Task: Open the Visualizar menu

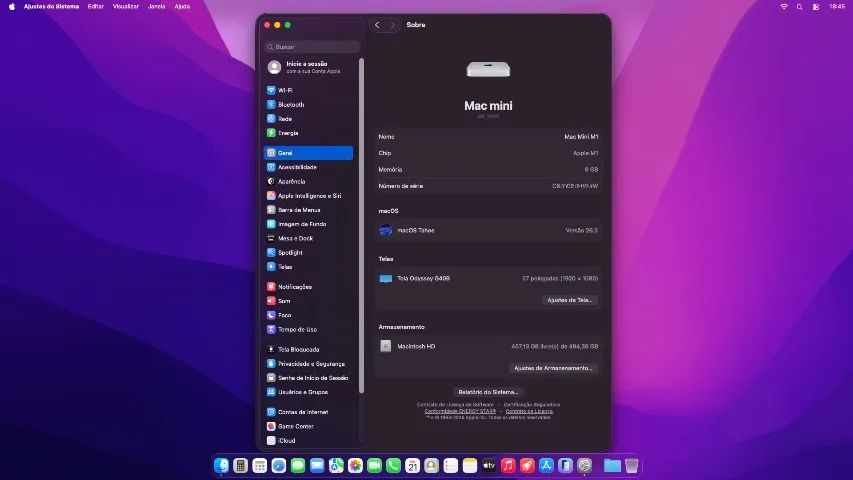Action: [x=126, y=7]
